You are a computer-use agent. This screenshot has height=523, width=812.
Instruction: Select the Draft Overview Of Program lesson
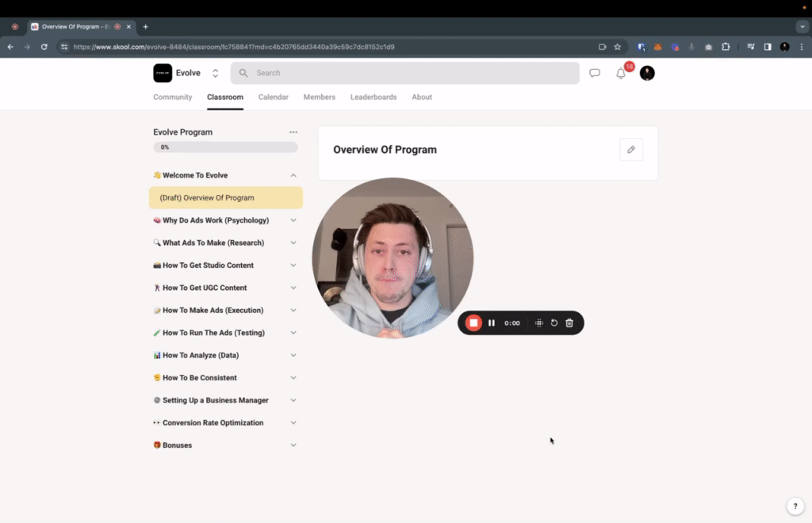225,197
